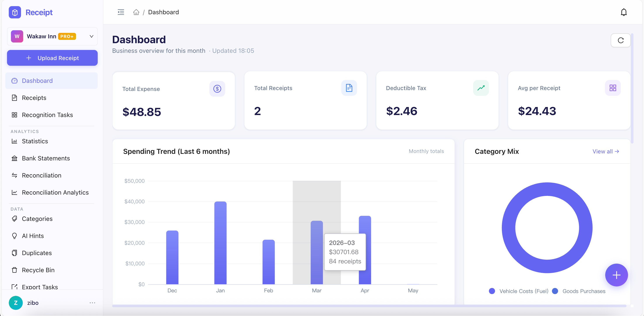
Task: Click the Monthly totals label
Action: (x=426, y=151)
